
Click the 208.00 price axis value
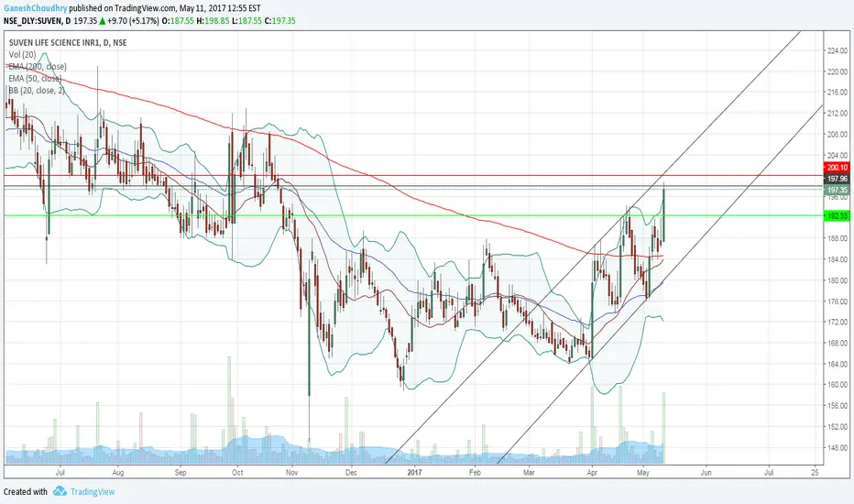click(x=838, y=134)
